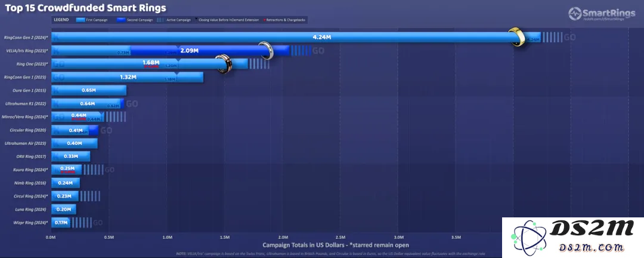Click the '0.41M' value on Circular Ring bar
Image resolution: width=644 pixels, height=258 pixels.
point(76,130)
